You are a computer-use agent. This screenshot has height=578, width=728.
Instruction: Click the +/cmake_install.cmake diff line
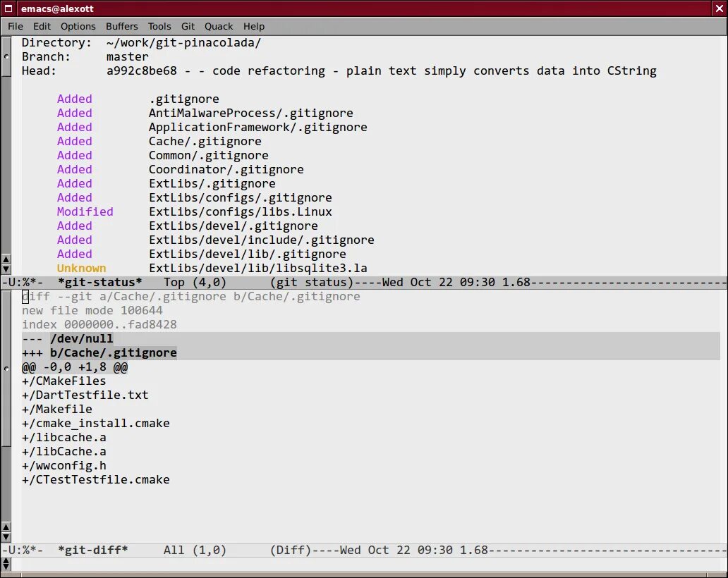pyautogui.click(x=96, y=423)
